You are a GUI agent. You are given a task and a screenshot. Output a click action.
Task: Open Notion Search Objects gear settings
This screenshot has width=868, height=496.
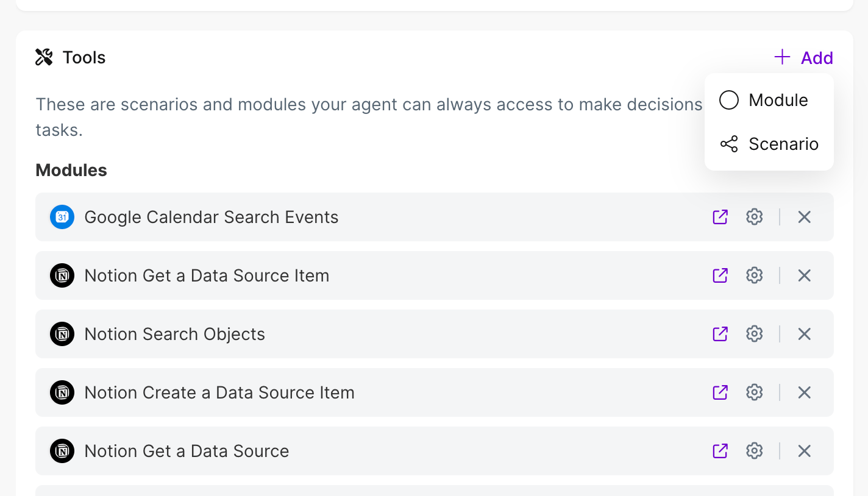[x=755, y=334]
